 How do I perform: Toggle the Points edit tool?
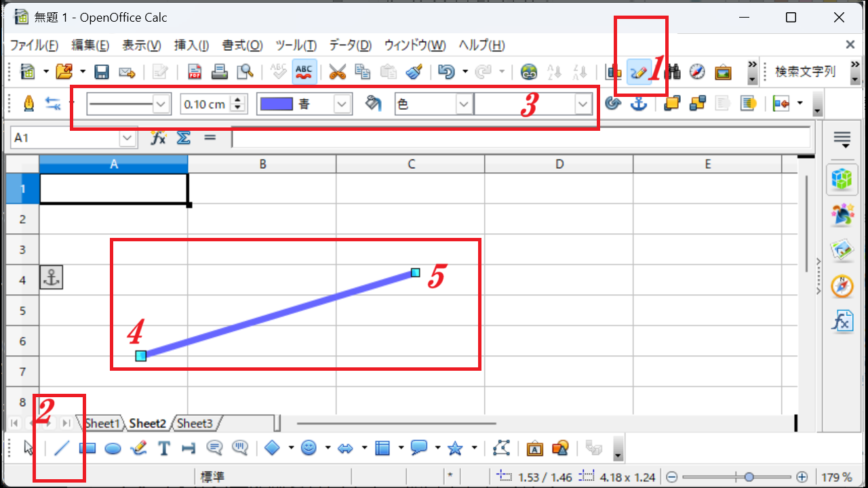pyautogui.click(x=501, y=448)
